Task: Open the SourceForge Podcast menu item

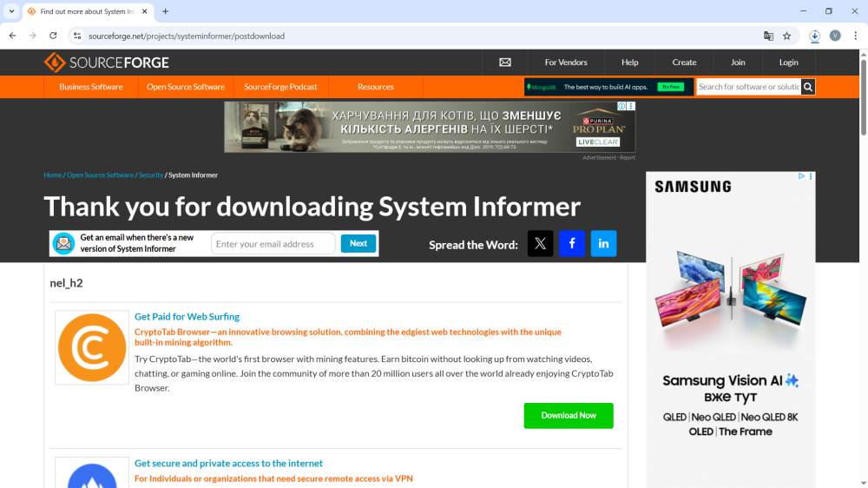Action: click(x=280, y=87)
